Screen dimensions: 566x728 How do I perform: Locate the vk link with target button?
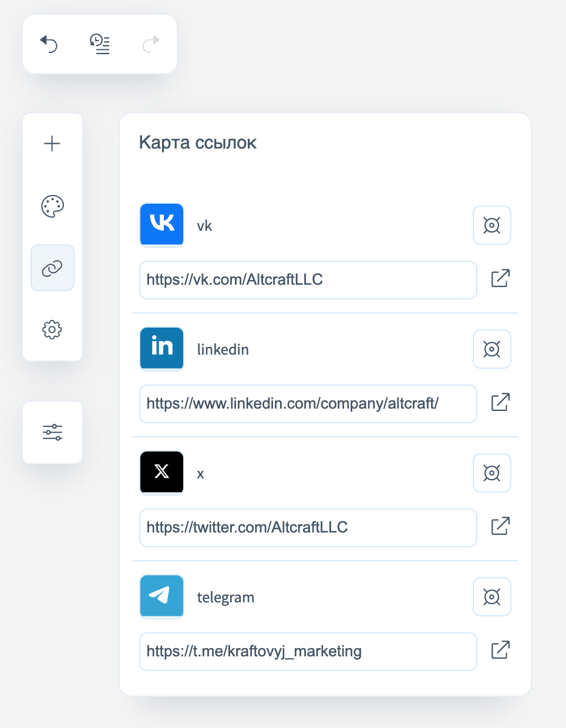pyautogui.click(x=491, y=225)
